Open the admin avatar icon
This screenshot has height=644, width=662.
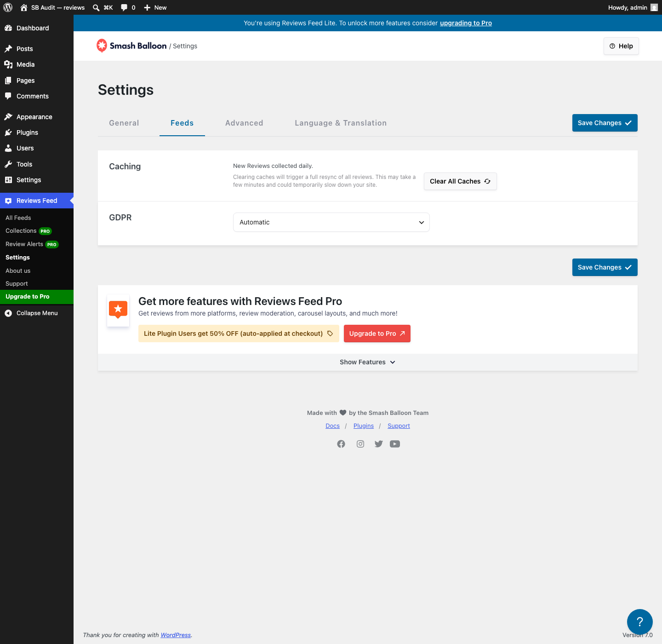[654, 7]
